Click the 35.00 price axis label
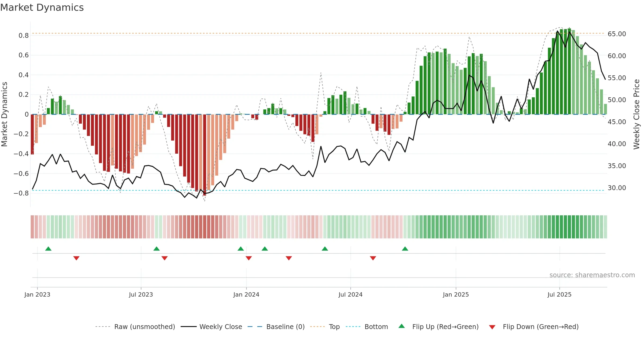The image size is (644, 362). 617,166
